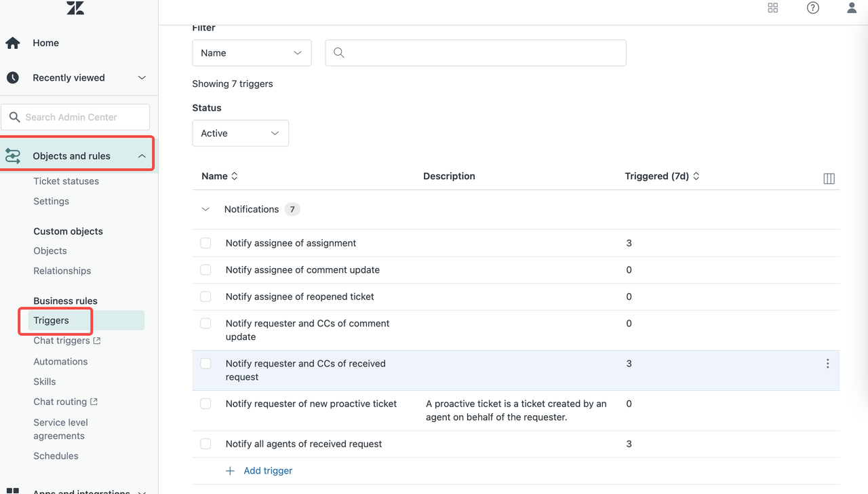The width and height of the screenshot is (868, 494).
Task: Check the Notify assignee of assignment checkbox
Action: pos(205,243)
